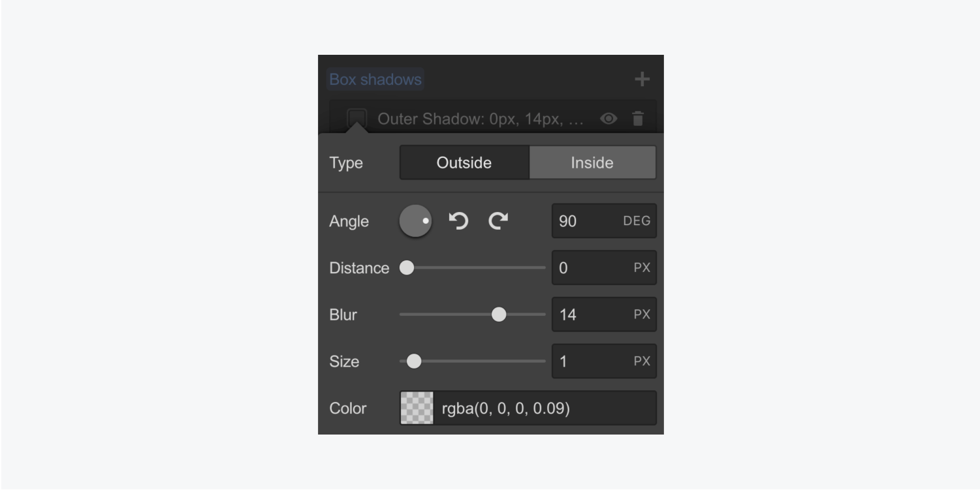This screenshot has width=980, height=490.
Task: Switch shadow type to Inside
Action: click(592, 162)
